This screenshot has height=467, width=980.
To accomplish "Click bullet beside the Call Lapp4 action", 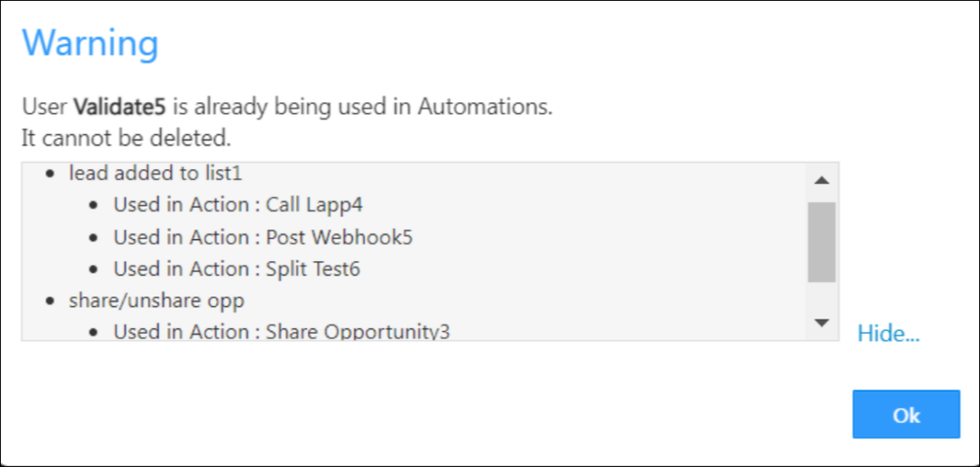I will tap(95, 206).
